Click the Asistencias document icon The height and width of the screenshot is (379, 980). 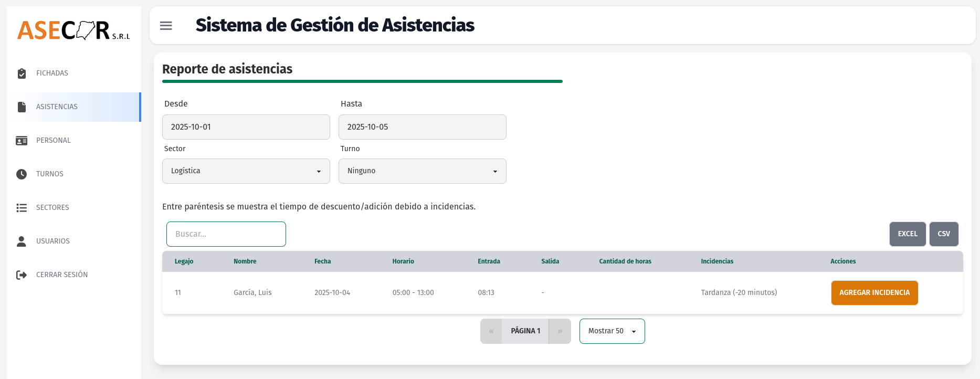[x=22, y=107]
